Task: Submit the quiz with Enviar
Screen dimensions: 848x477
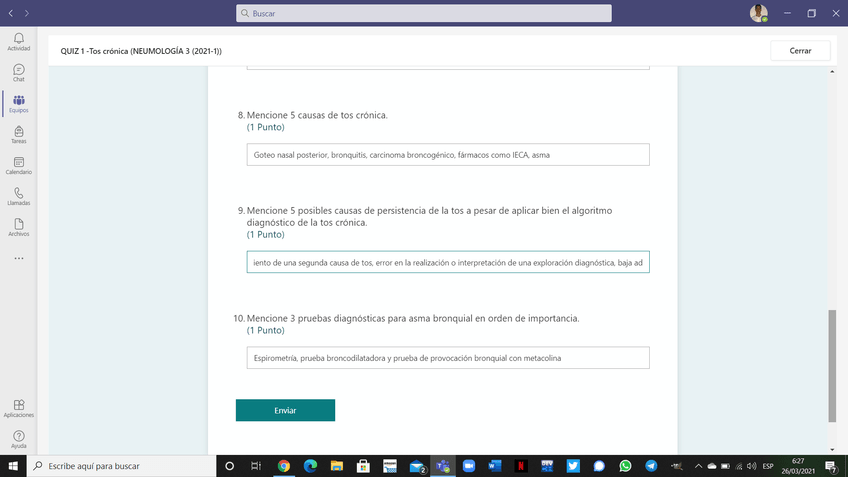Action: 285,410
